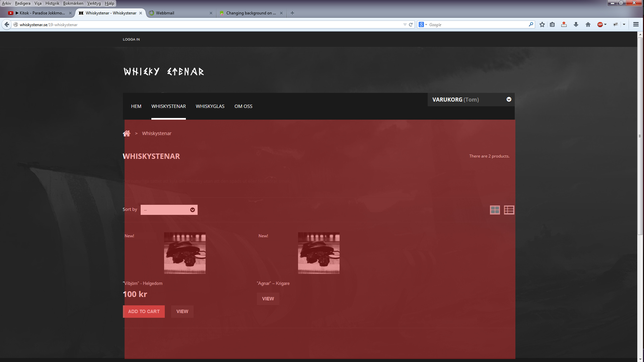644x362 pixels.
Task: Click the vertical scrollbar up arrow
Action: tap(640, 34)
